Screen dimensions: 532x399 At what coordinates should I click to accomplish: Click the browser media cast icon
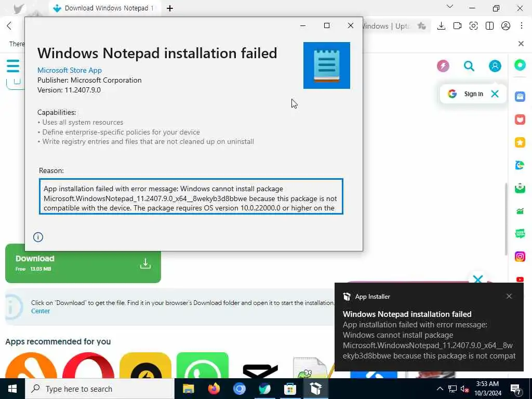[x=457, y=26]
